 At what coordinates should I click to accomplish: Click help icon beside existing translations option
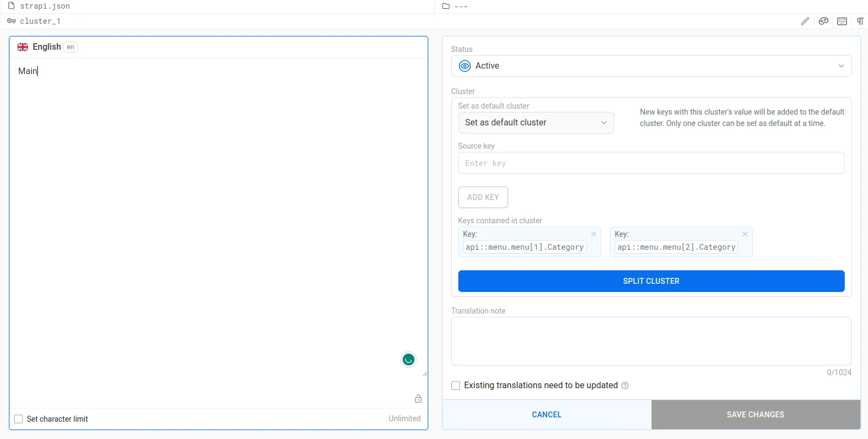625,385
